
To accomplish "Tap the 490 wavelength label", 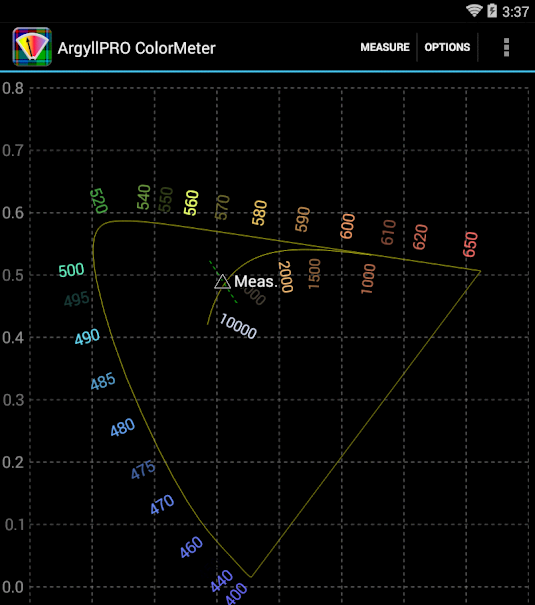I will [87, 337].
